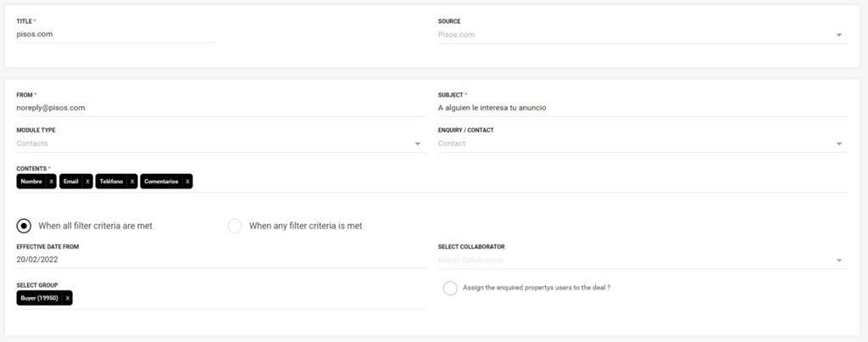Enable assigning enquired property users to deal

coord(450,288)
